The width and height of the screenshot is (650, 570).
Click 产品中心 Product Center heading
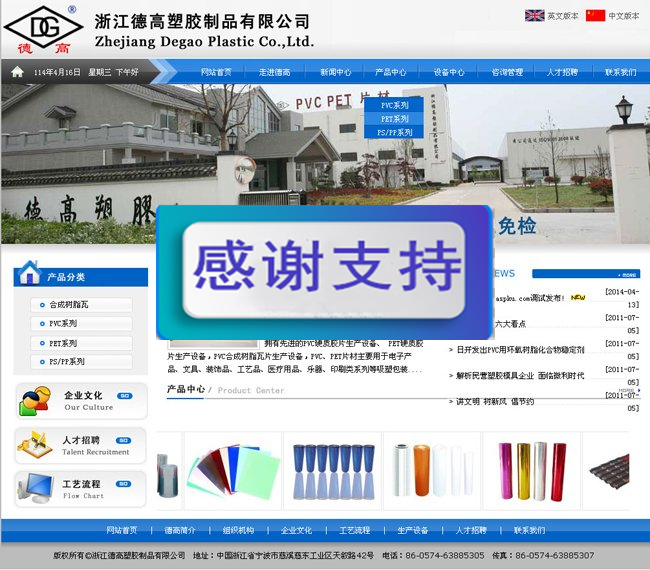tap(226, 390)
